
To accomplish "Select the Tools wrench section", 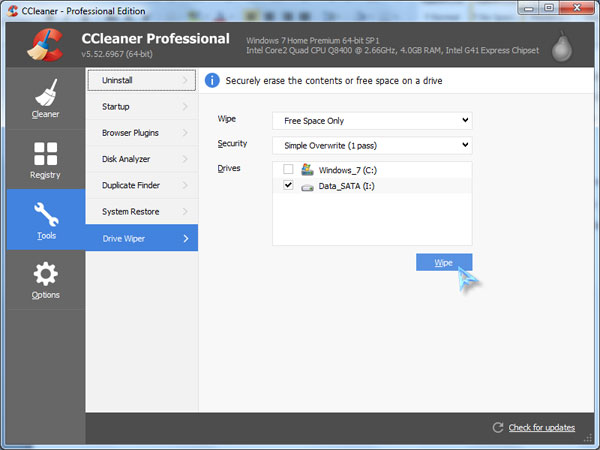I will click(x=46, y=220).
